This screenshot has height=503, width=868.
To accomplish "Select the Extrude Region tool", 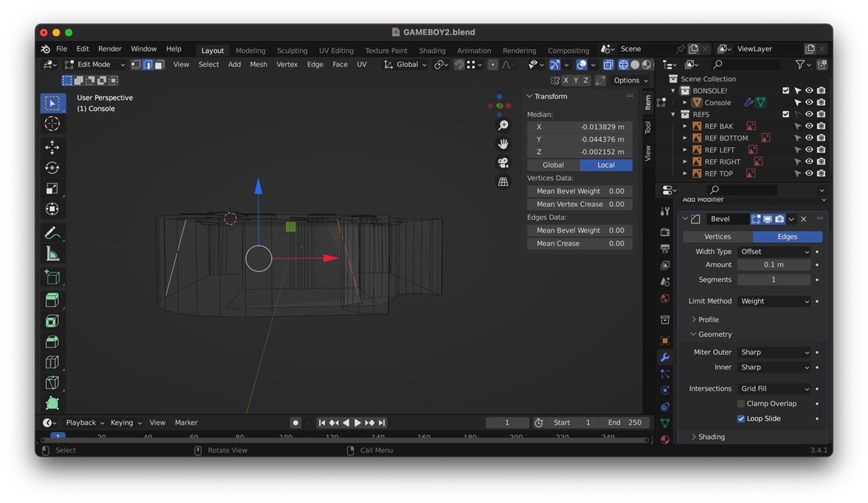I will (52, 300).
